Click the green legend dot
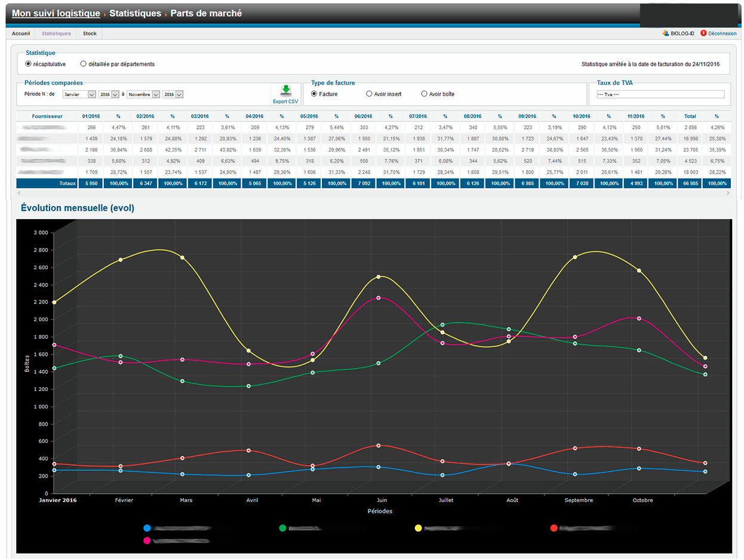 [282, 528]
